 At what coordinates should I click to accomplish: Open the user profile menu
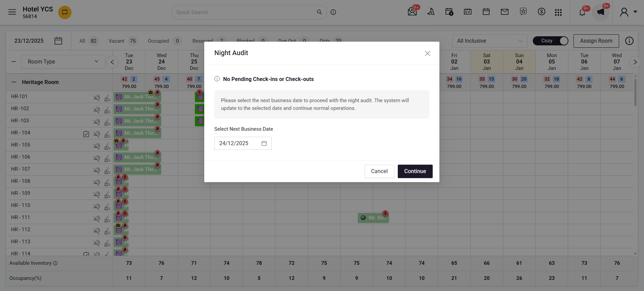[x=628, y=12]
